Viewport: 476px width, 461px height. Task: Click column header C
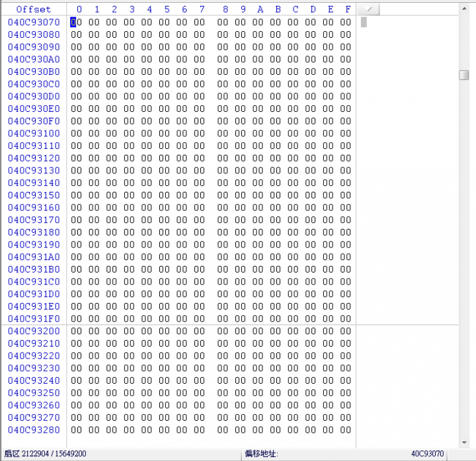tap(296, 9)
